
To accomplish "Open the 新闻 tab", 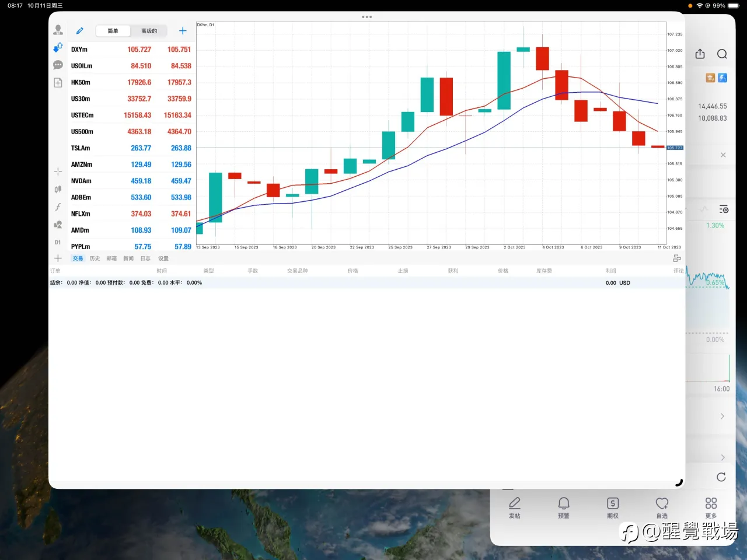I will click(x=128, y=258).
